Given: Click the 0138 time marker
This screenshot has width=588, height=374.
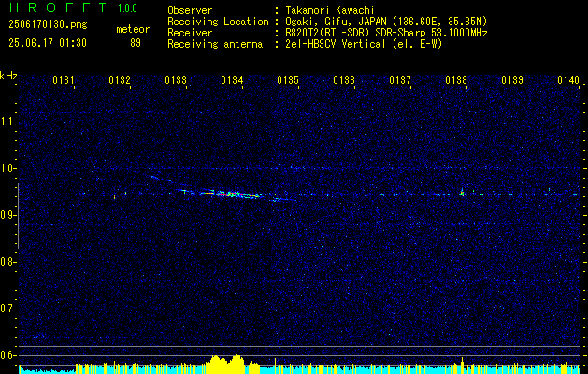Looking at the screenshot, I should coord(456,80).
